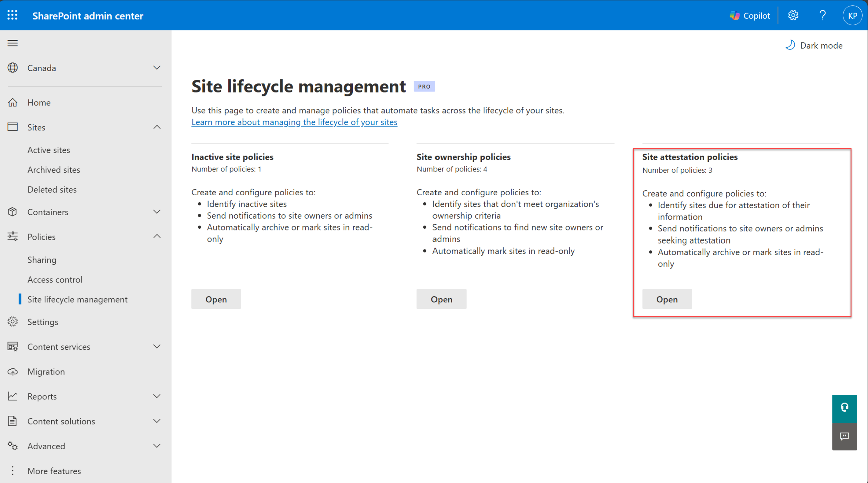Select Active sites in the sidebar

click(49, 150)
